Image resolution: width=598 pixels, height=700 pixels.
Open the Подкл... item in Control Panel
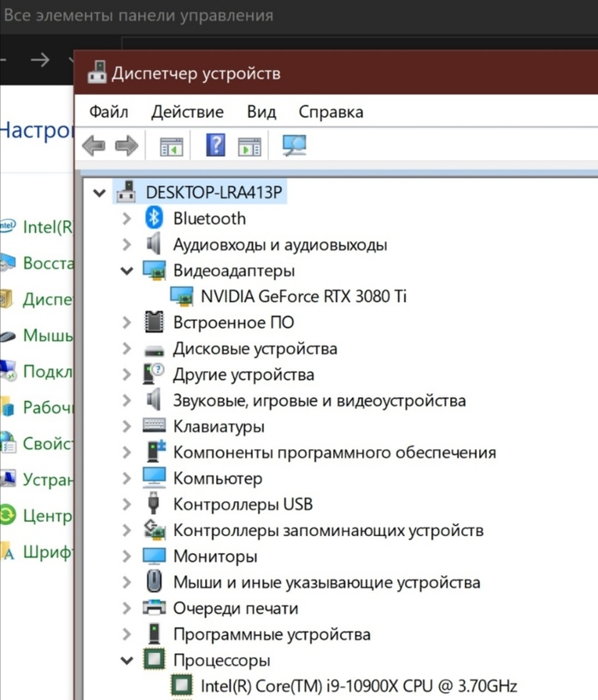point(48,371)
